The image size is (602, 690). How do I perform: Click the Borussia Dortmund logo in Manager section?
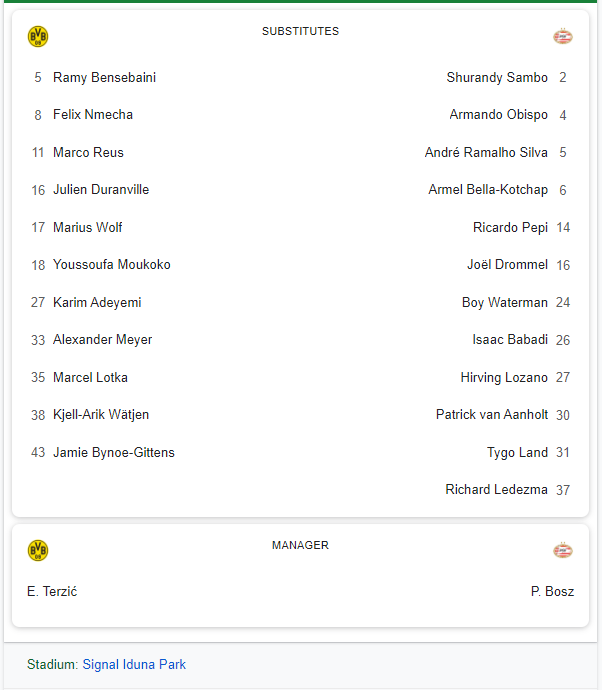(x=38, y=551)
